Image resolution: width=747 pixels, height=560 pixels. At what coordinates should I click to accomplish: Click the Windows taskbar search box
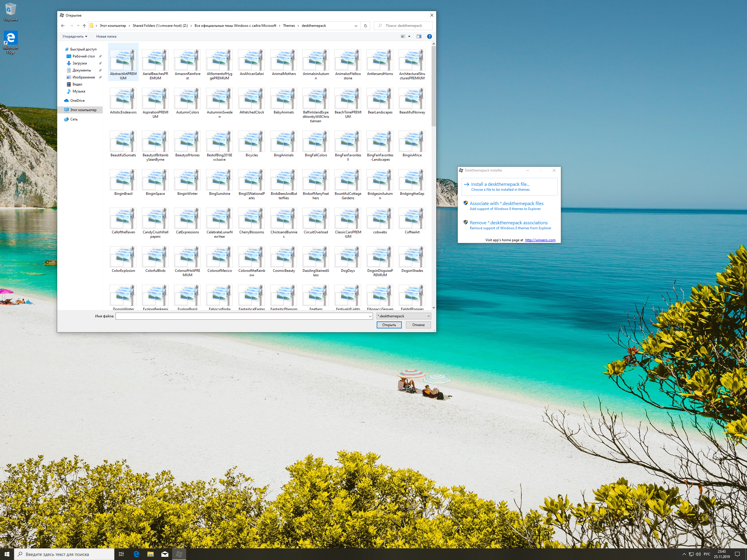pyautogui.click(x=64, y=554)
